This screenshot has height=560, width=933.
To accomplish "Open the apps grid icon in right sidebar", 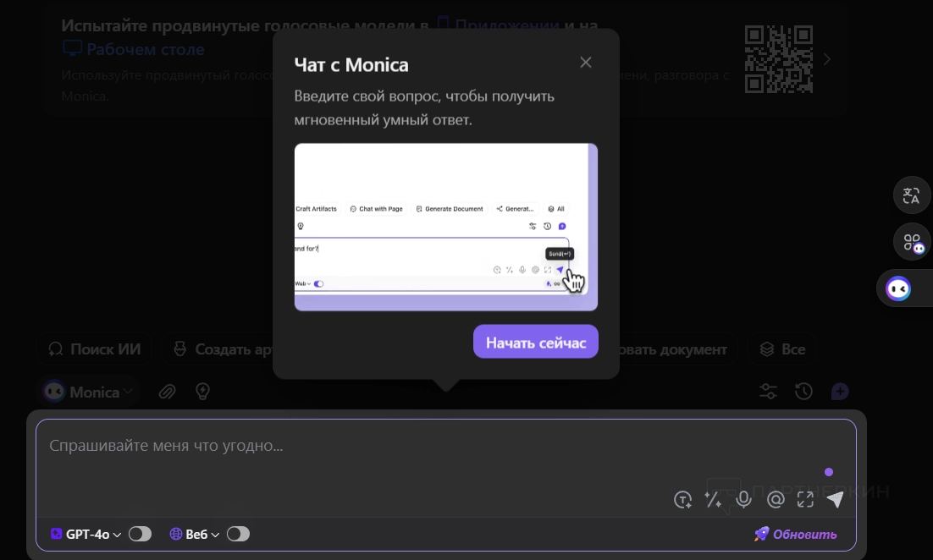I will tap(912, 243).
